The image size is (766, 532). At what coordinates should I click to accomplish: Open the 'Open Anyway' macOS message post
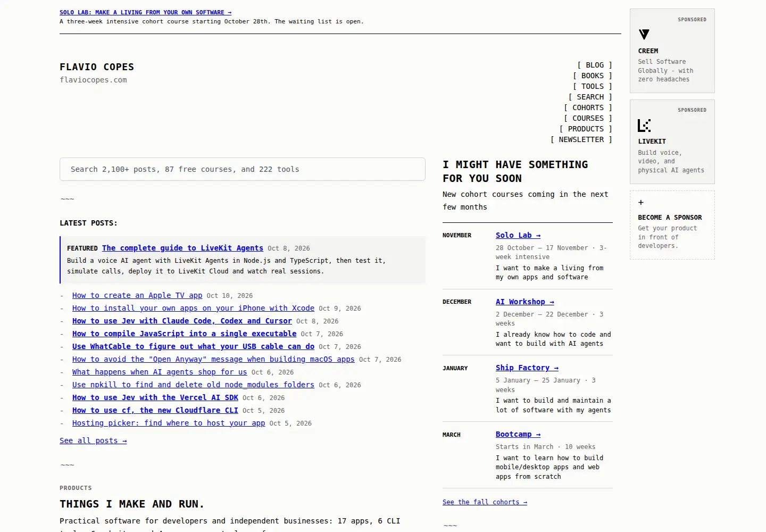[x=213, y=359]
